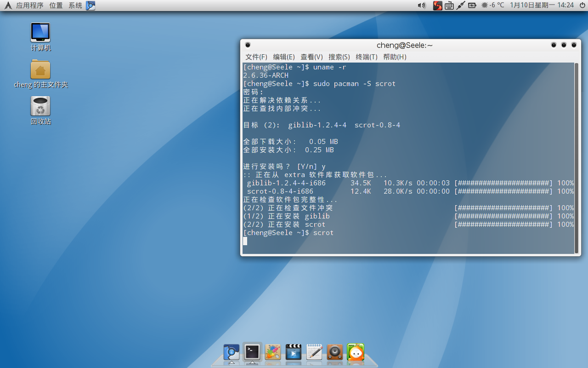Open the PPS orange mascot dock icon
588x368 pixels.
356,352
